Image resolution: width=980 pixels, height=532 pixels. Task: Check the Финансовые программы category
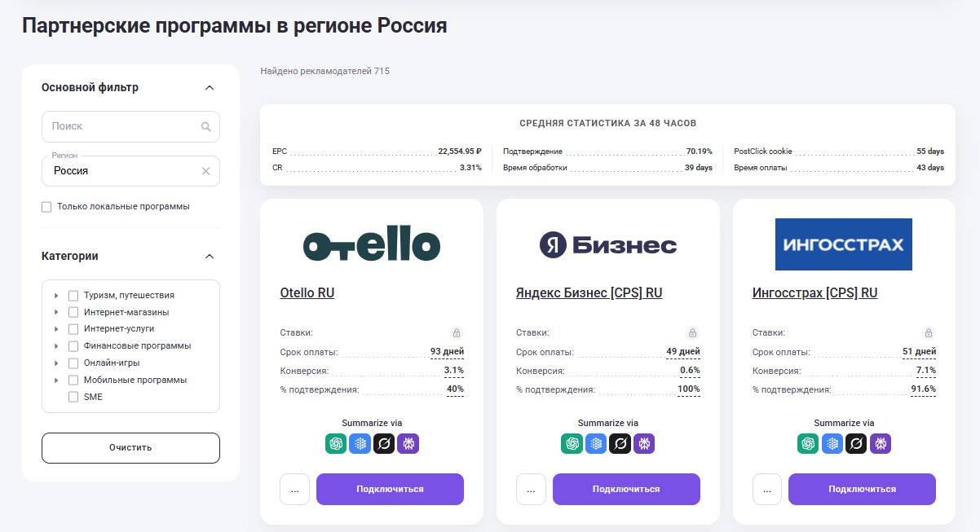click(x=73, y=345)
